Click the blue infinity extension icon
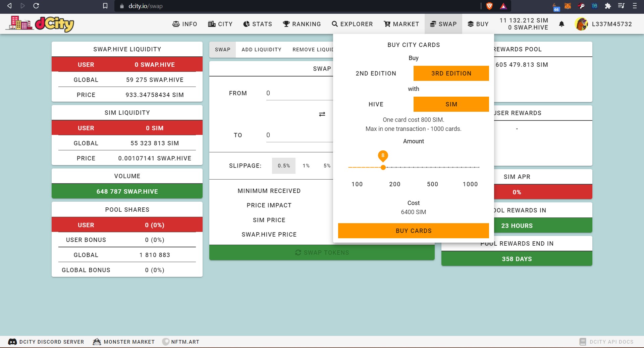The height and width of the screenshot is (348, 644). tap(594, 6)
